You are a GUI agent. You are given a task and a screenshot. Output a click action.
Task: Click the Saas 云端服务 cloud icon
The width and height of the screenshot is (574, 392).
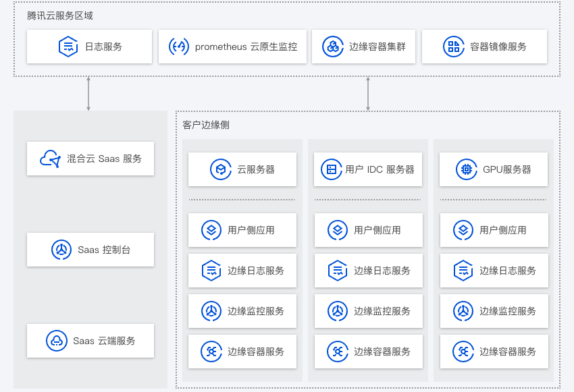click(x=56, y=341)
